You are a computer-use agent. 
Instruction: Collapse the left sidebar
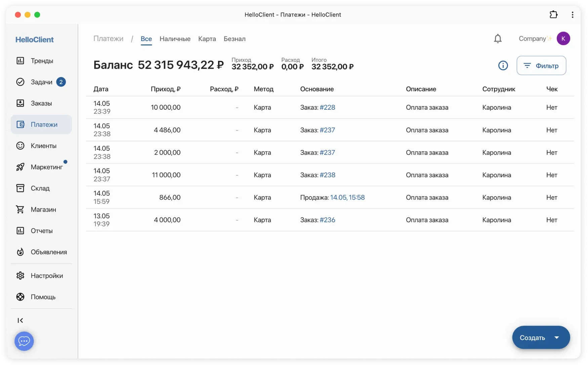pos(20,321)
